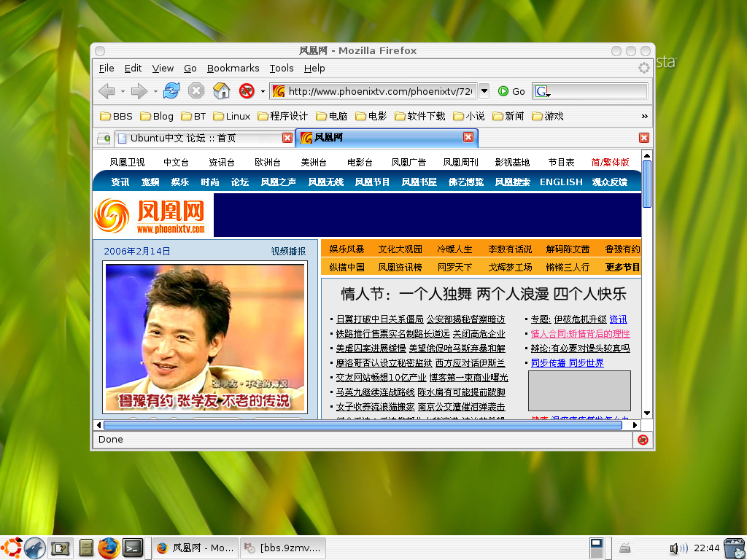
Task: Click the 娱乐风暴 program link
Action: tap(347, 249)
